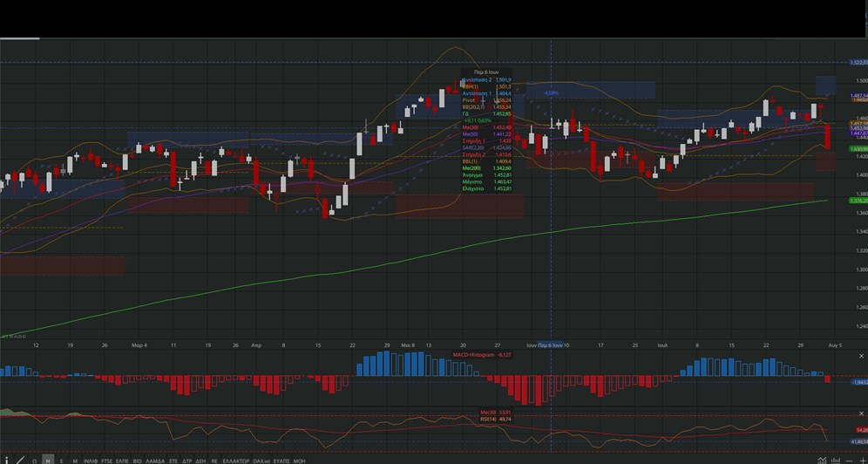Open the FTSE symbol tab
The width and height of the screenshot is (868, 464).
point(107,461)
